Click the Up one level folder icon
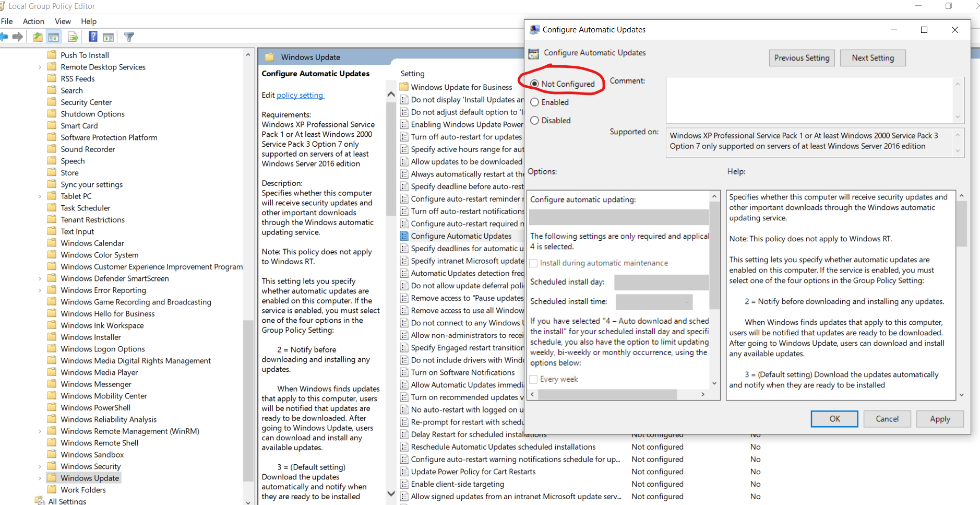Image resolution: width=980 pixels, height=505 pixels. pyautogui.click(x=38, y=37)
